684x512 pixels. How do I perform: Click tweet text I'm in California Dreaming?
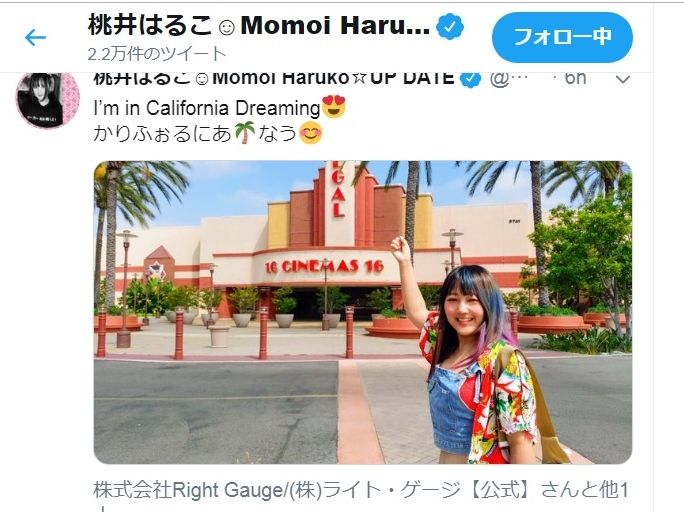click(x=207, y=108)
